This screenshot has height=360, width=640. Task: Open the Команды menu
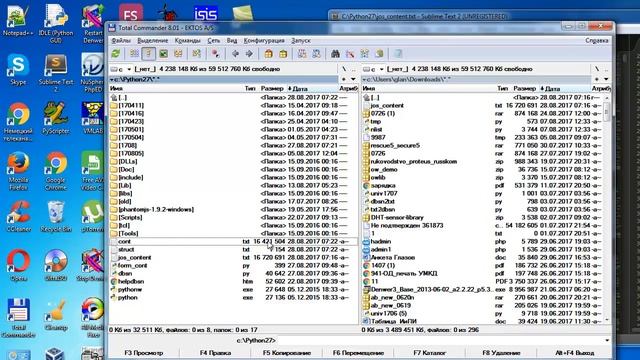point(187,40)
